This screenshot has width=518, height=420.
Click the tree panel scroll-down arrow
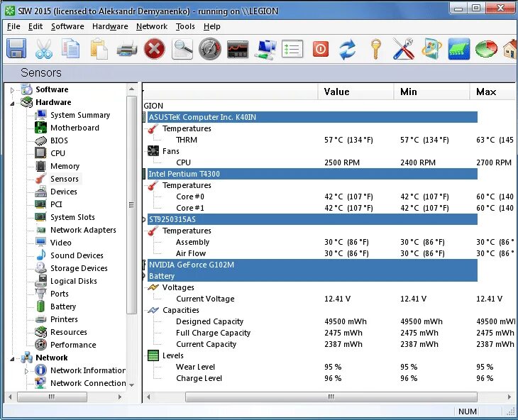[x=131, y=385]
